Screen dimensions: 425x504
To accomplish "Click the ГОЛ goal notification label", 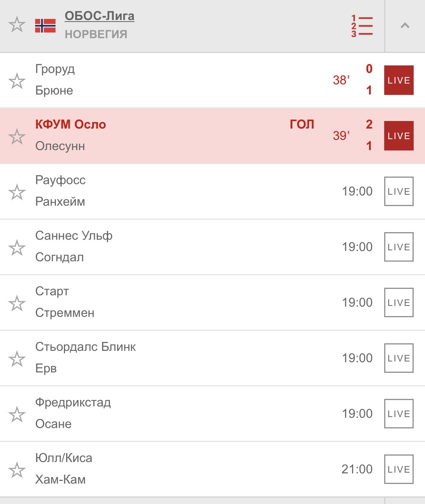I will [x=302, y=124].
